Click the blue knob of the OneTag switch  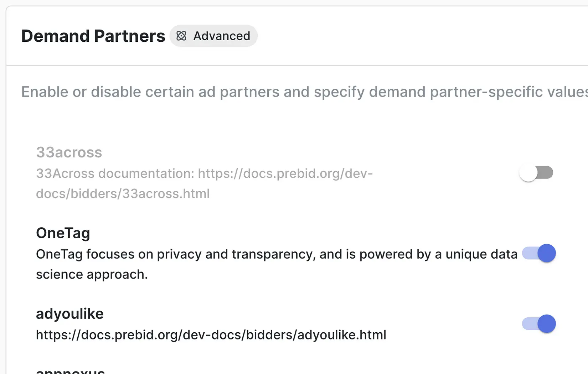tap(547, 253)
